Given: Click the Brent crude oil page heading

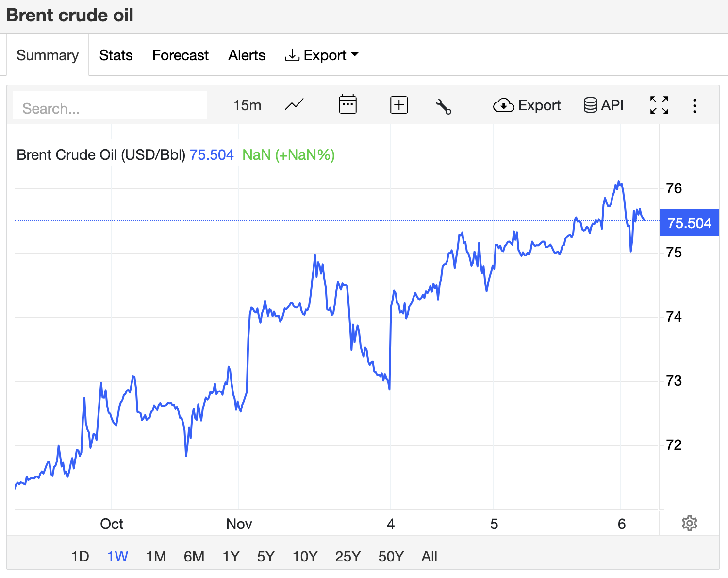Looking at the screenshot, I should pos(70,15).
